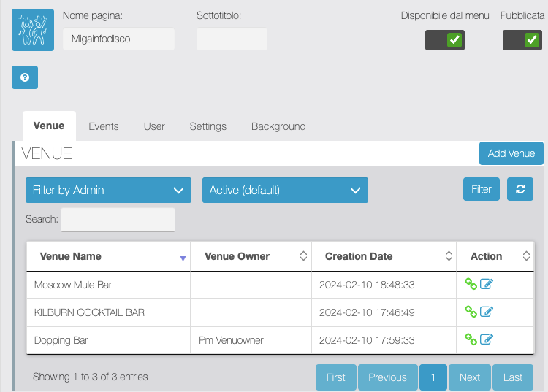This screenshot has width=548, height=392.
Task: Open the Settings tab
Action: 208,126
